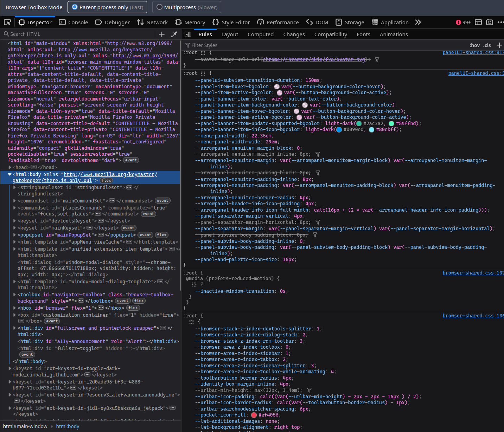Select html#main-window breadcrumb
Image resolution: width=504 pixels, height=432 pixels.
click(25, 426)
